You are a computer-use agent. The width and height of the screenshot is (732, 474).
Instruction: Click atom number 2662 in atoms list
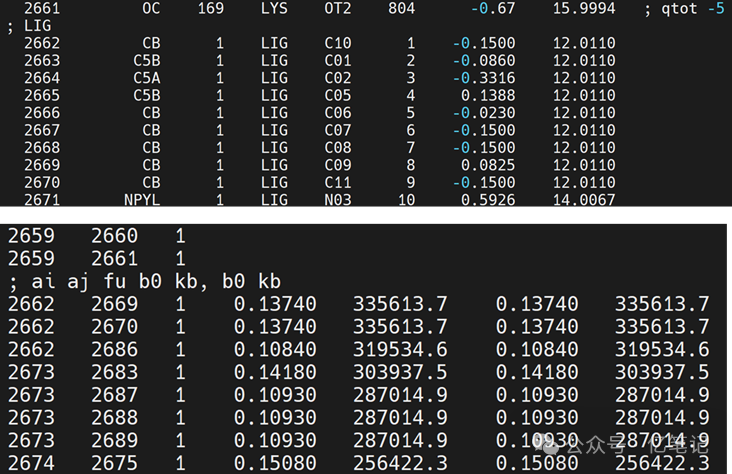point(42,43)
